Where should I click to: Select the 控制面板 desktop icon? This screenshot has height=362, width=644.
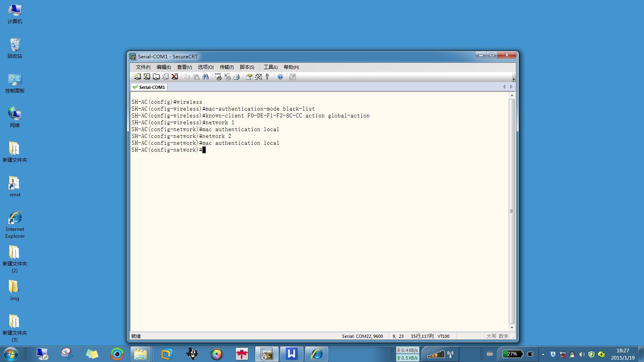click(15, 83)
